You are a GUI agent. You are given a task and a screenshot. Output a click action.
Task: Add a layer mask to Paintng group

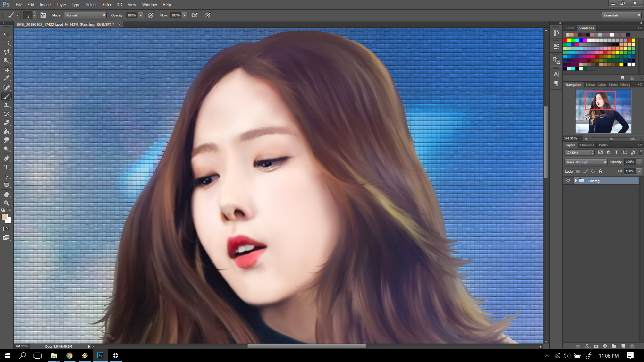click(596, 346)
